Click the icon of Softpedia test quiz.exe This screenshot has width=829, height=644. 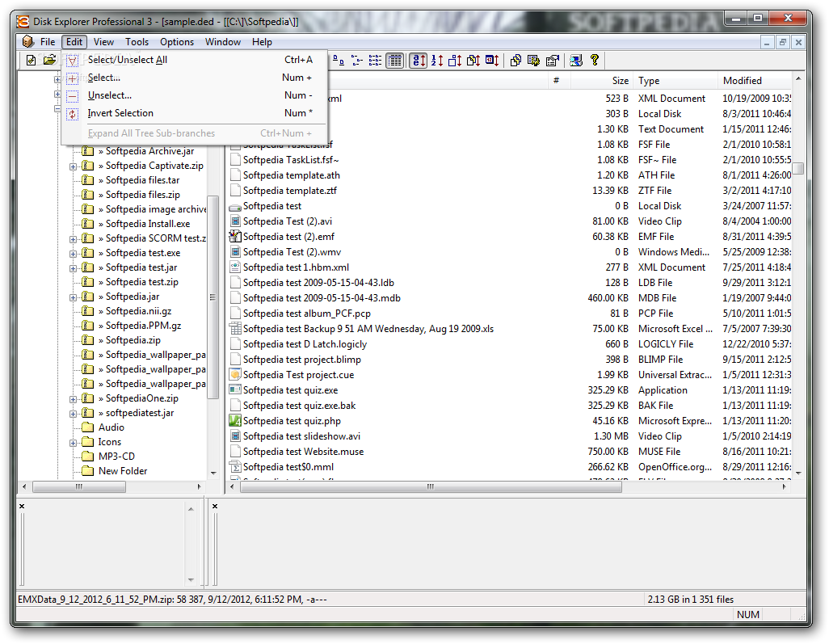click(235, 390)
